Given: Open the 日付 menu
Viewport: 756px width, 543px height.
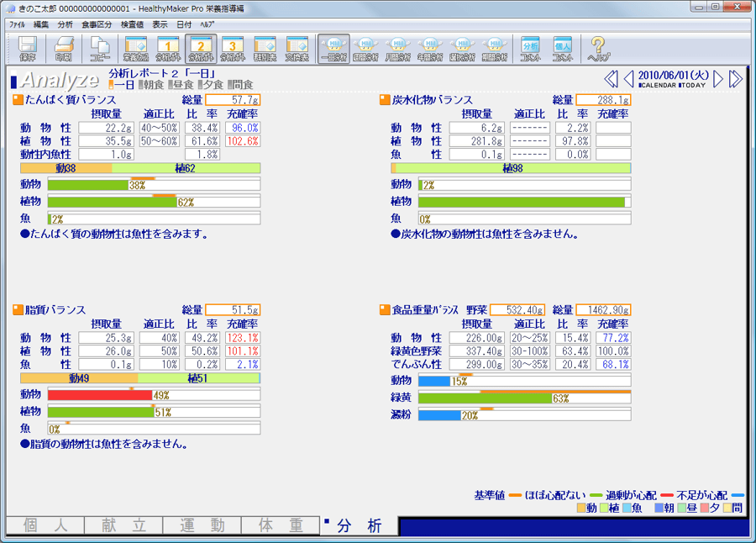Looking at the screenshot, I should click(184, 24).
